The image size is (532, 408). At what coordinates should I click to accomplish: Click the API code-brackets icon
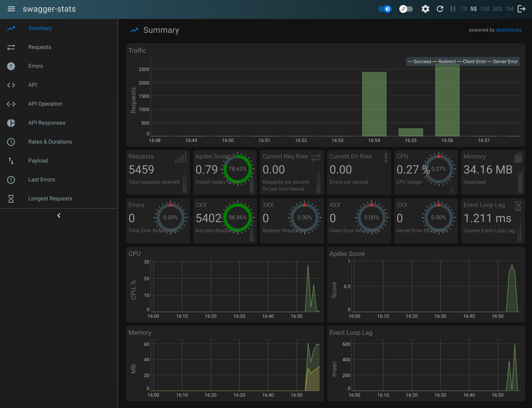coord(11,85)
